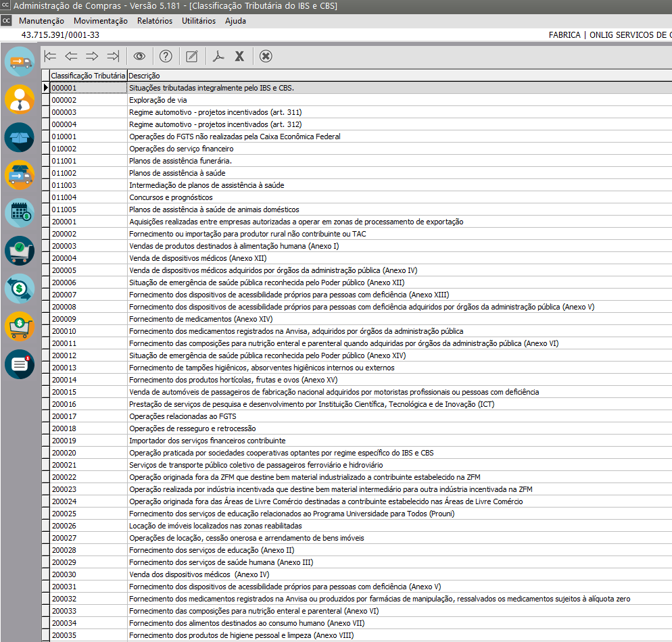This screenshot has height=642, width=672.
Task: Click the edit pencil icon in toolbar
Action: tap(192, 56)
